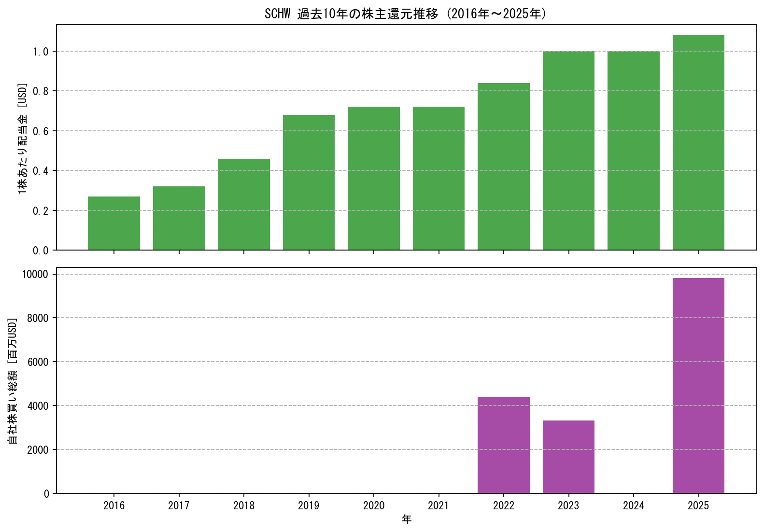Click the green 2024 dividend bar

pos(634,151)
